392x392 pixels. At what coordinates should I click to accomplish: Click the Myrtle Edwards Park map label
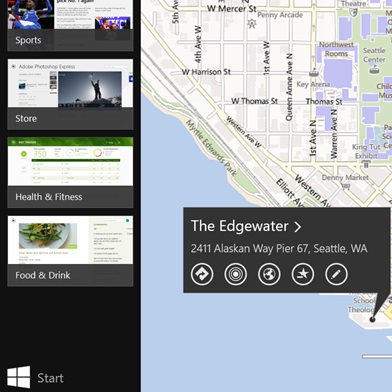(211, 148)
